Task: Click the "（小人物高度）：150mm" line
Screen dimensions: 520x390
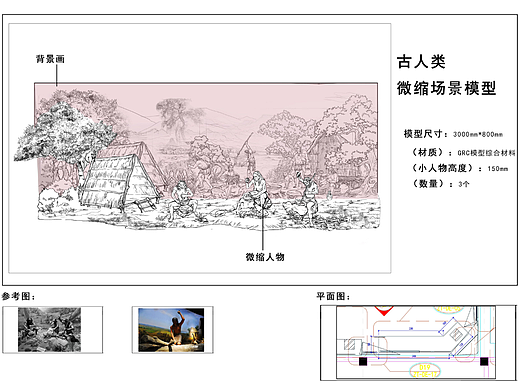Action: (459, 168)
